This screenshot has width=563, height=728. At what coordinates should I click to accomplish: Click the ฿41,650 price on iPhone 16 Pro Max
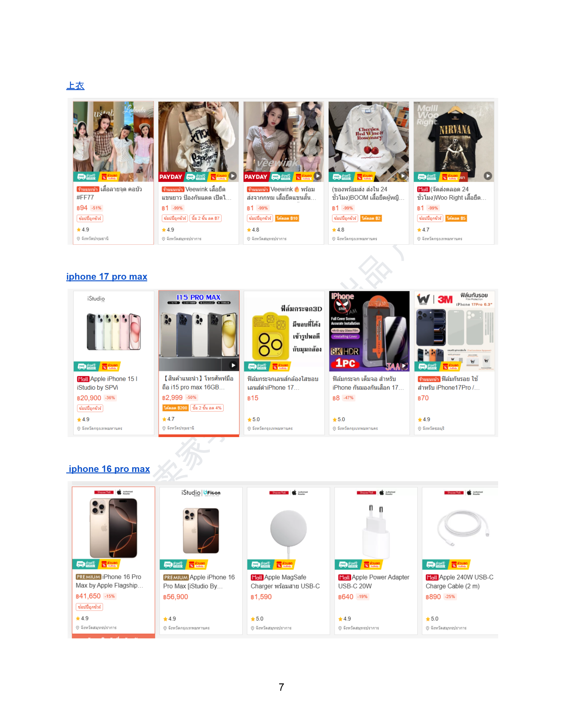tap(88, 596)
